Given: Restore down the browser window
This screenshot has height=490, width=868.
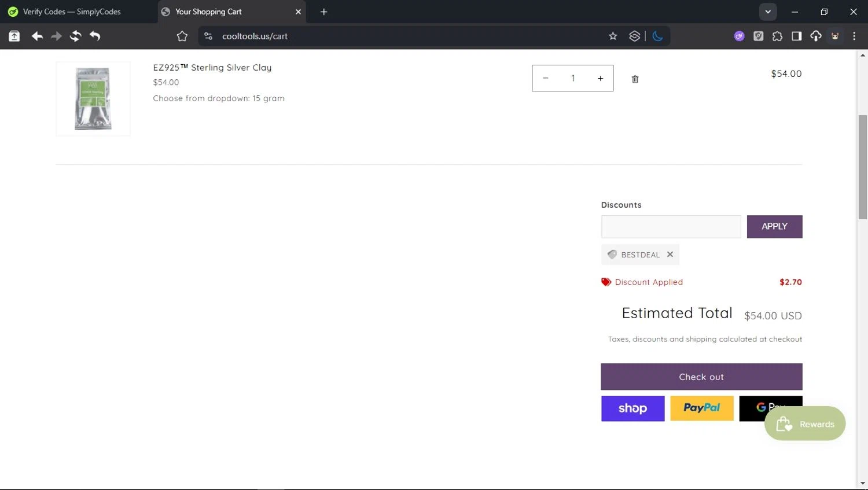Looking at the screenshot, I should [824, 12].
